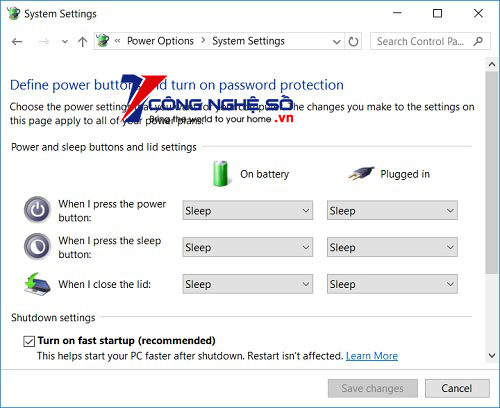Image resolution: width=500 pixels, height=408 pixels.
Task: Go up one level with up arrow
Action: pyautogui.click(x=82, y=42)
